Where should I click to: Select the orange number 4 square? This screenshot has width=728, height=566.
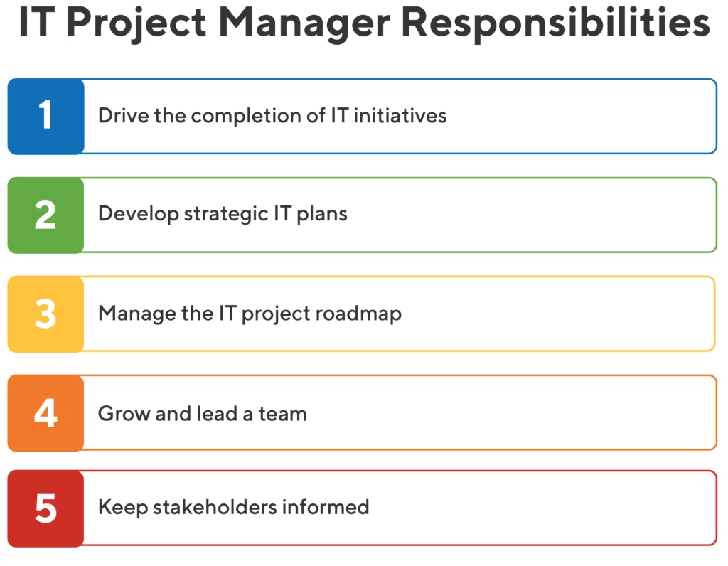pyautogui.click(x=46, y=413)
